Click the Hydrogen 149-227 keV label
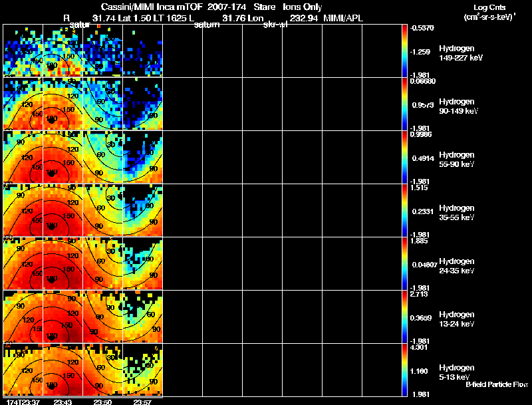 pos(461,53)
